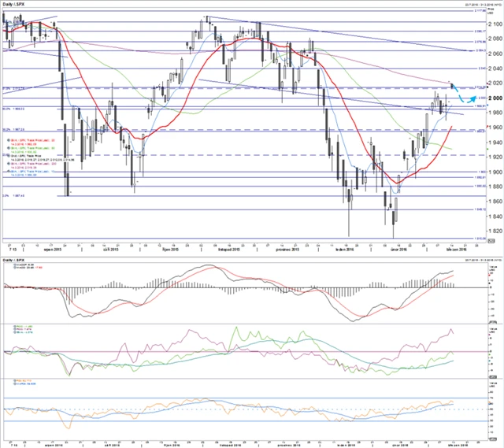Click the 'únor 2016' month label on time axis
The image size is (504, 448).
coord(398,250)
